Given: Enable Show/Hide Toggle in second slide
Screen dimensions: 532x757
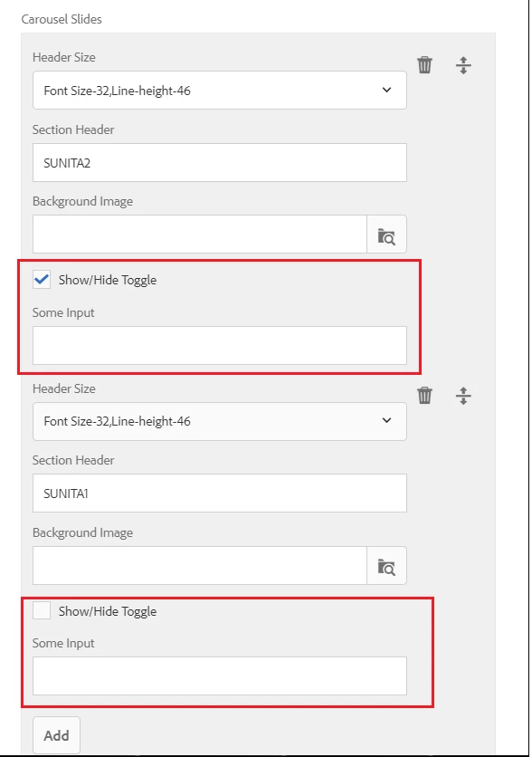Looking at the screenshot, I should click(x=42, y=610).
